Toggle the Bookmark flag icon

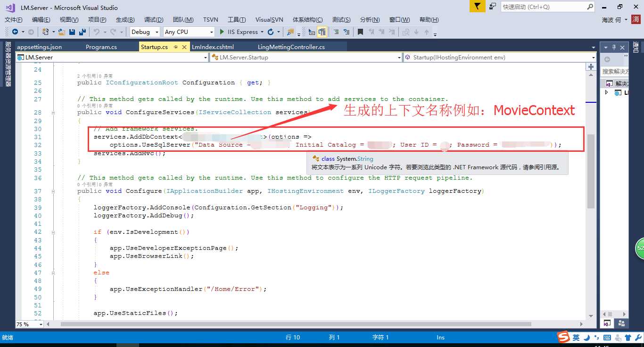(360, 32)
